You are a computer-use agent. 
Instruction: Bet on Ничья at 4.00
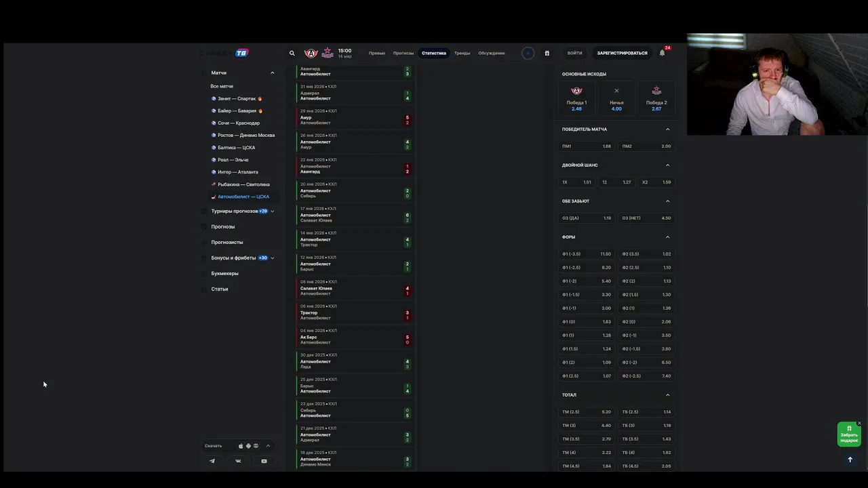coord(616,98)
